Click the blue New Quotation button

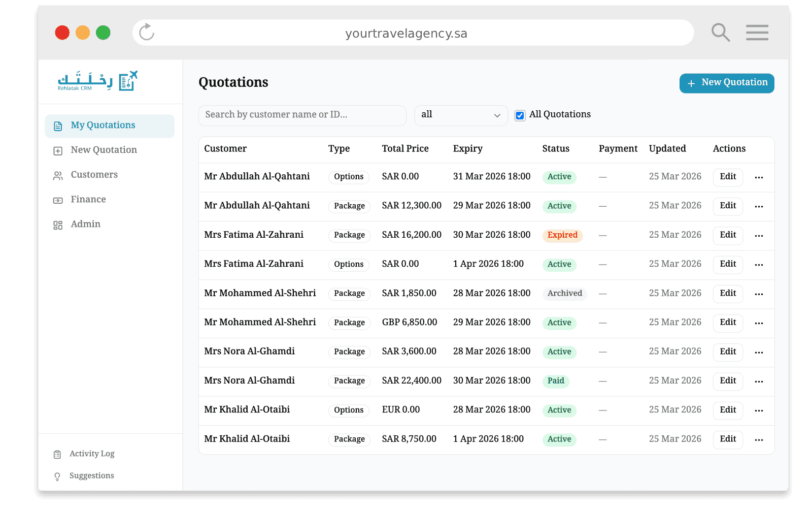pos(726,83)
